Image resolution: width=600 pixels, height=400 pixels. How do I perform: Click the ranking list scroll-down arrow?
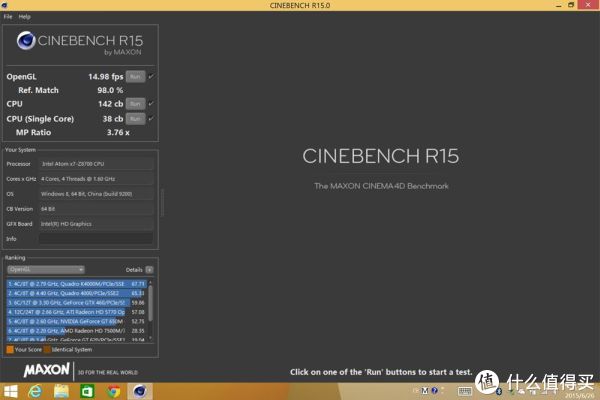pos(150,338)
